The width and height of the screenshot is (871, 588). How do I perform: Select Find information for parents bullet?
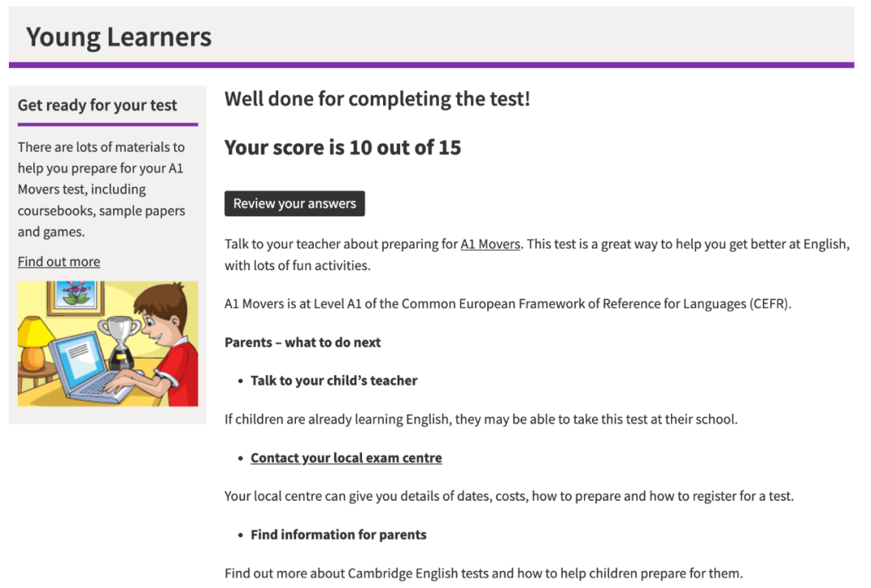pyautogui.click(x=338, y=535)
